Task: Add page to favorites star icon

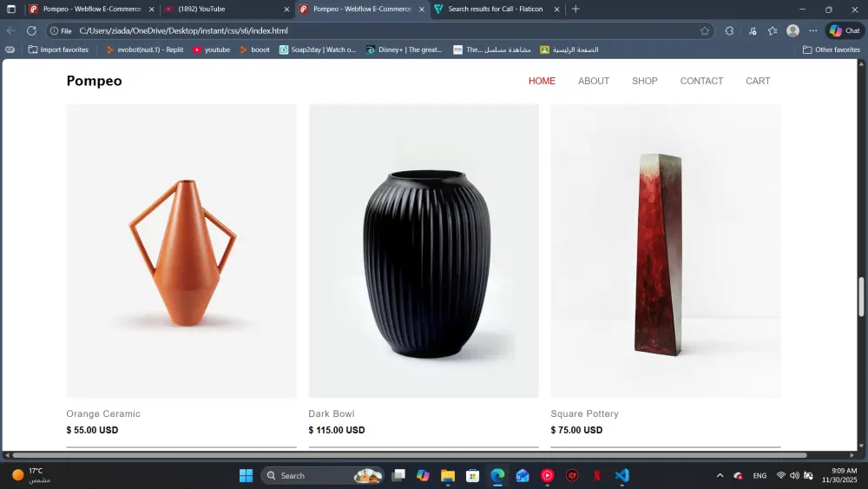Action: point(704,30)
